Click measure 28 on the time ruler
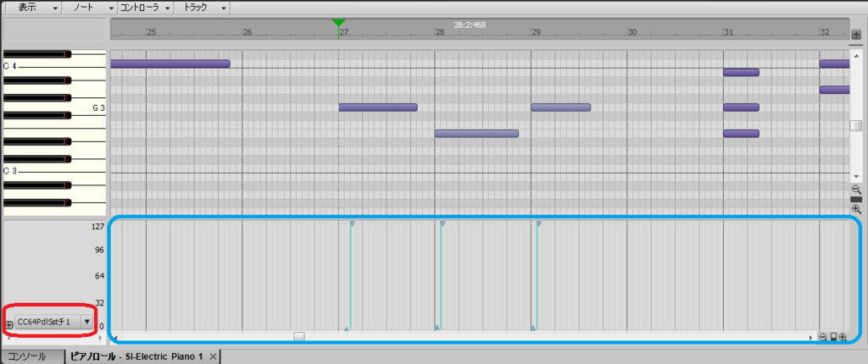 point(440,33)
